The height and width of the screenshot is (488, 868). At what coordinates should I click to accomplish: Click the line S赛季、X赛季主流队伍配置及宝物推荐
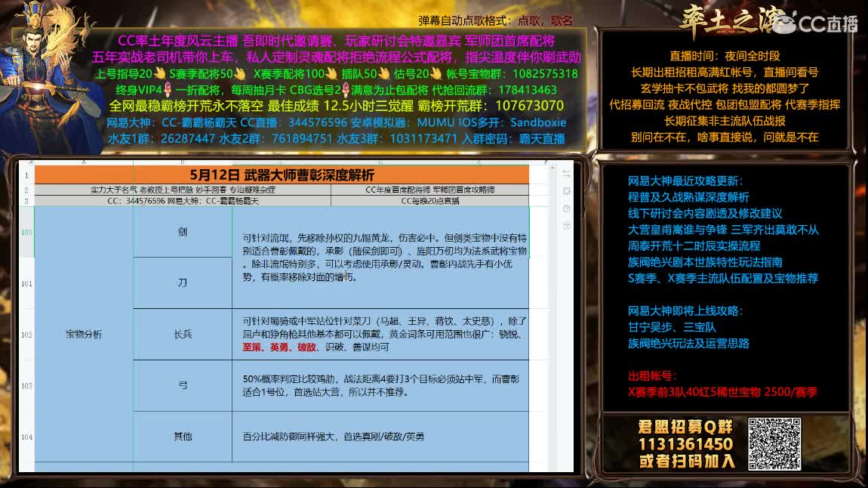[x=723, y=278]
